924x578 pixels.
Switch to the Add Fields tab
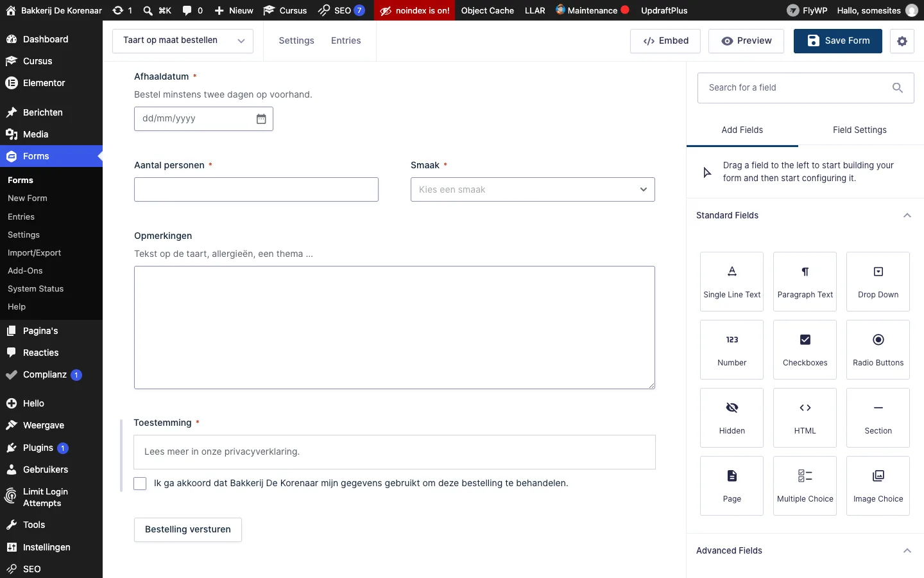click(x=742, y=130)
